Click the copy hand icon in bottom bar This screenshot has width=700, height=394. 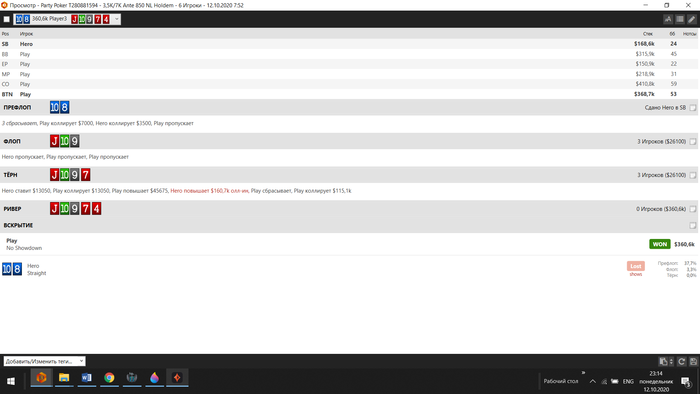663,361
